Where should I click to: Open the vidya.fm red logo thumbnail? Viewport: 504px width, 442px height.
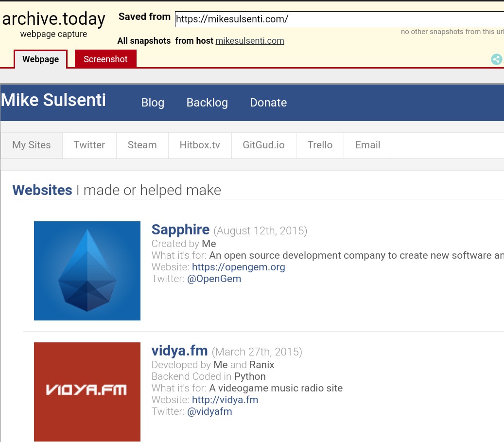click(87, 392)
